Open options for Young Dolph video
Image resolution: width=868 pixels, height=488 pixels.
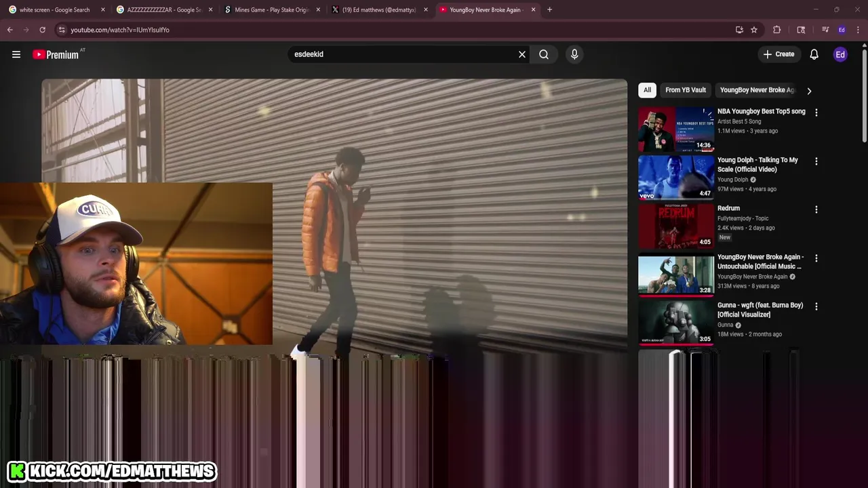click(816, 161)
